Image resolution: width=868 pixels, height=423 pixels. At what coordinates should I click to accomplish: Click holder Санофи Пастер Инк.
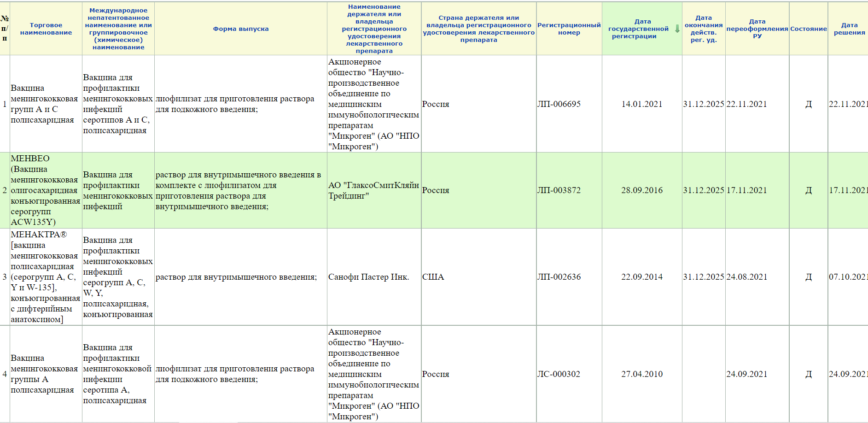(368, 277)
